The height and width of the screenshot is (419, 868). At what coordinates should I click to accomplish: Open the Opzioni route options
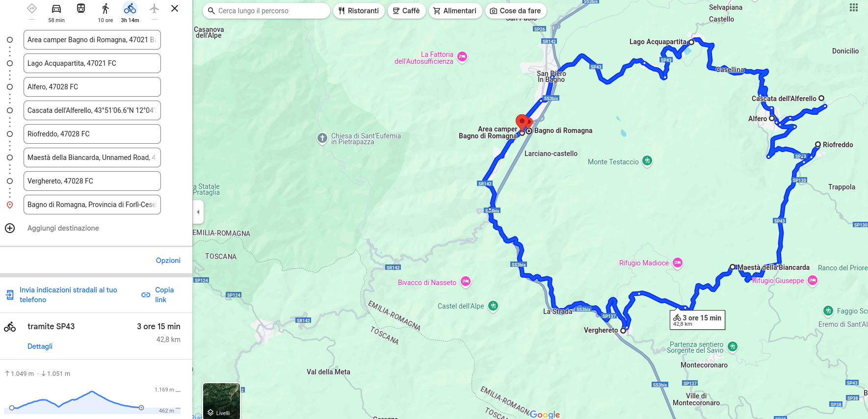point(168,261)
